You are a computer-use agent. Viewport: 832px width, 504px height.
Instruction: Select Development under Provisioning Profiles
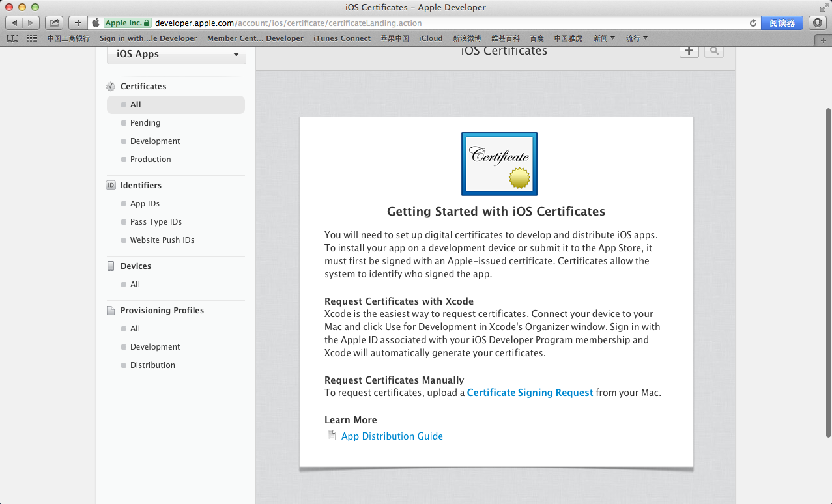click(155, 347)
